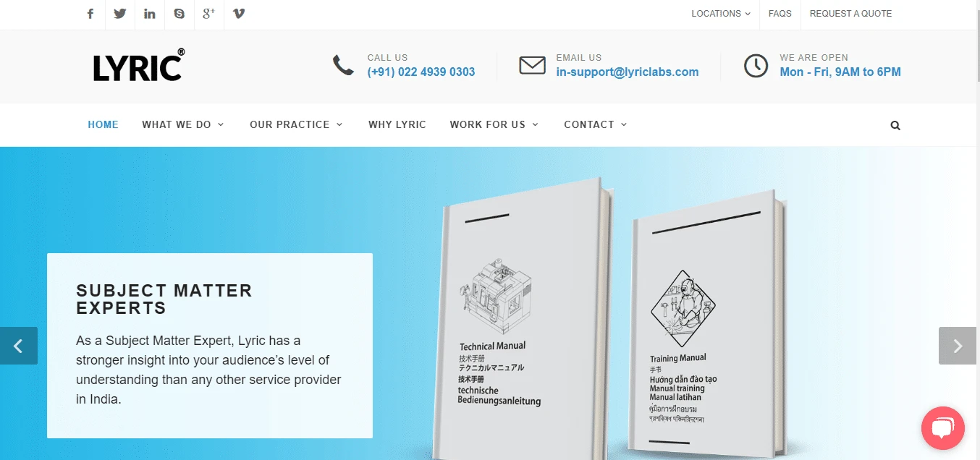Click the Request a Quote link

point(850,14)
